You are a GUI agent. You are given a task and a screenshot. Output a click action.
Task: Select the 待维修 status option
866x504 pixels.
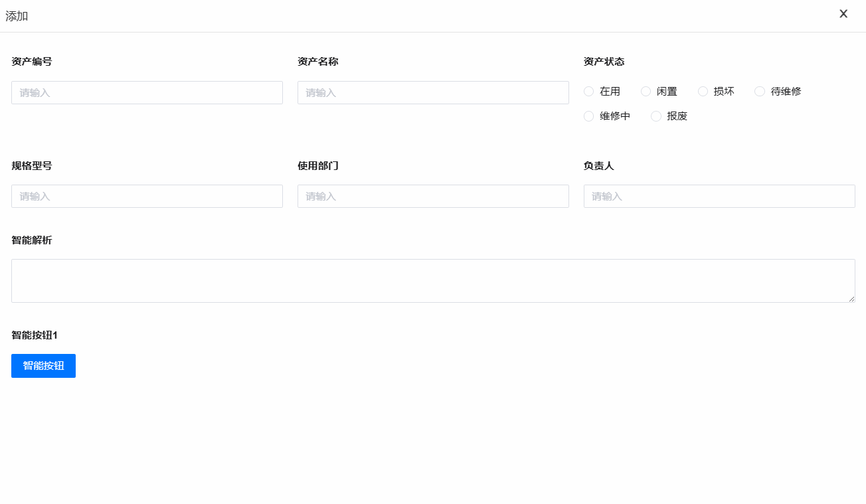click(760, 91)
